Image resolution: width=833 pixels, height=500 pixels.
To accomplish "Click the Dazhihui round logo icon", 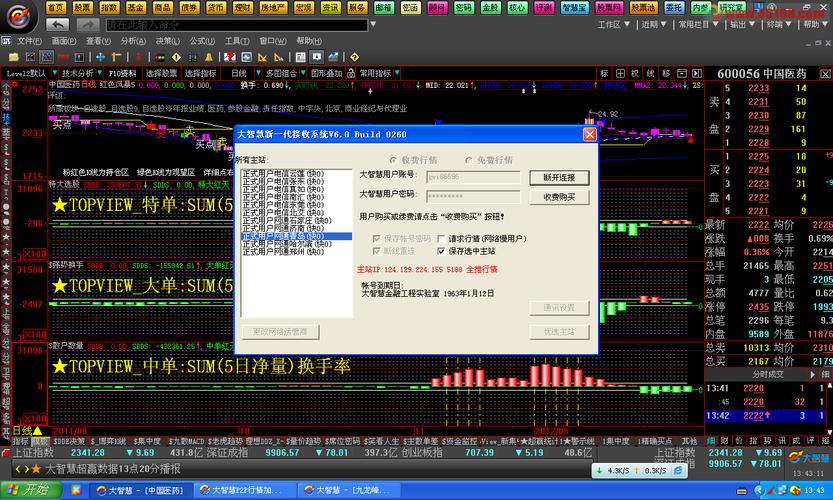I will [18, 16].
